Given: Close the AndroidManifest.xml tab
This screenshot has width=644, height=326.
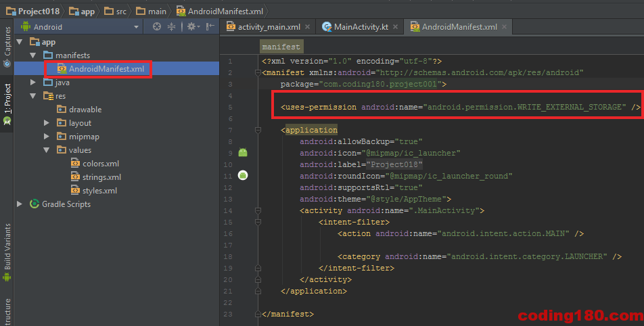Looking at the screenshot, I should click(505, 27).
